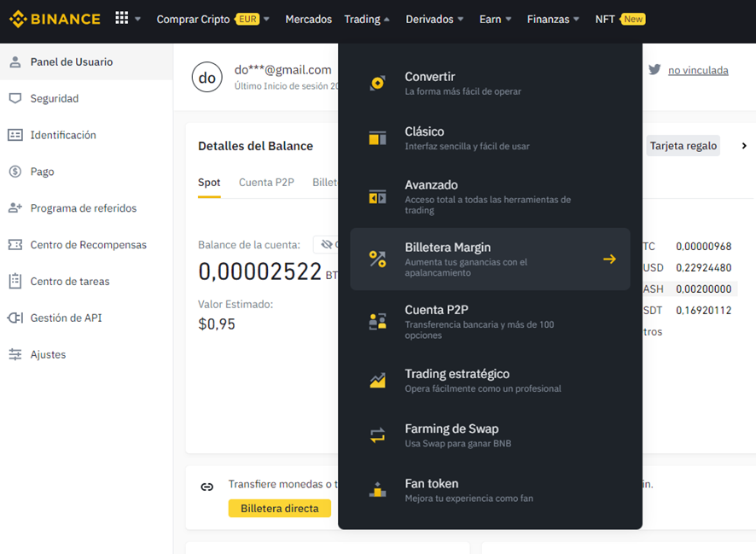The width and height of the screenshot is (756, 554).
Task: Click the Seguridad shield icon
Action: pyautogui.click(x=15, y=98)
